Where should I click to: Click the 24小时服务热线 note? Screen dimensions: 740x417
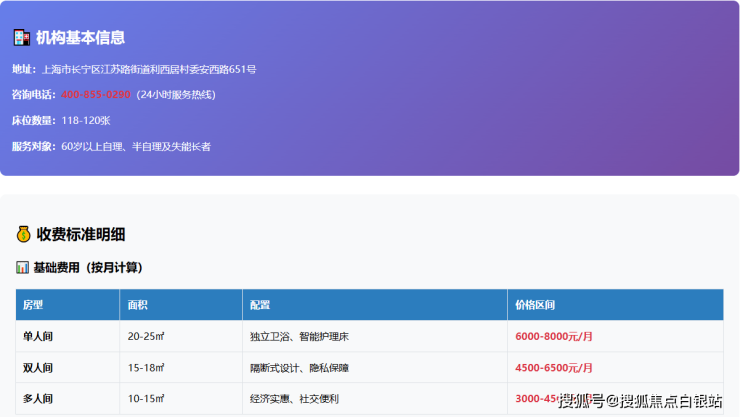[176, 94]
